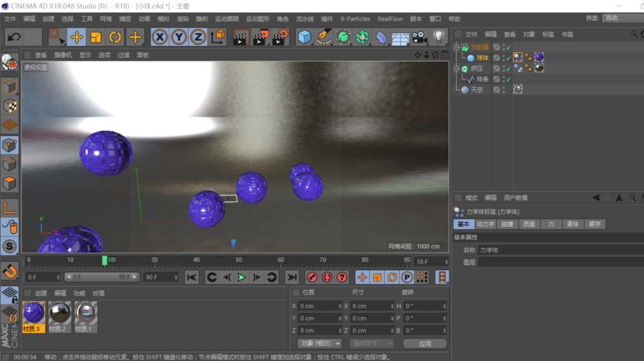The width and height of the screenshot is (644, 361).
Task: Switch the coordinate system icon
Action: point(218,37)
